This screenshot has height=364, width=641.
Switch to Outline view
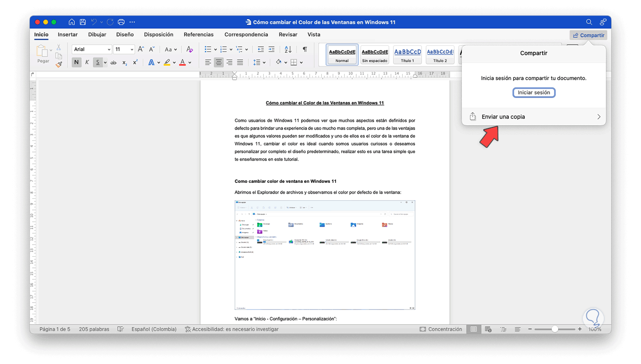[503, 329]
